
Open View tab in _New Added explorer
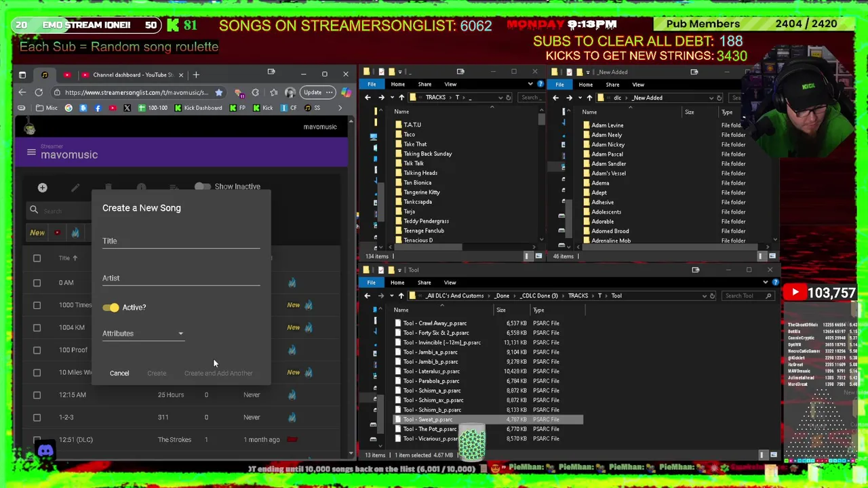(x=638, y=85)
